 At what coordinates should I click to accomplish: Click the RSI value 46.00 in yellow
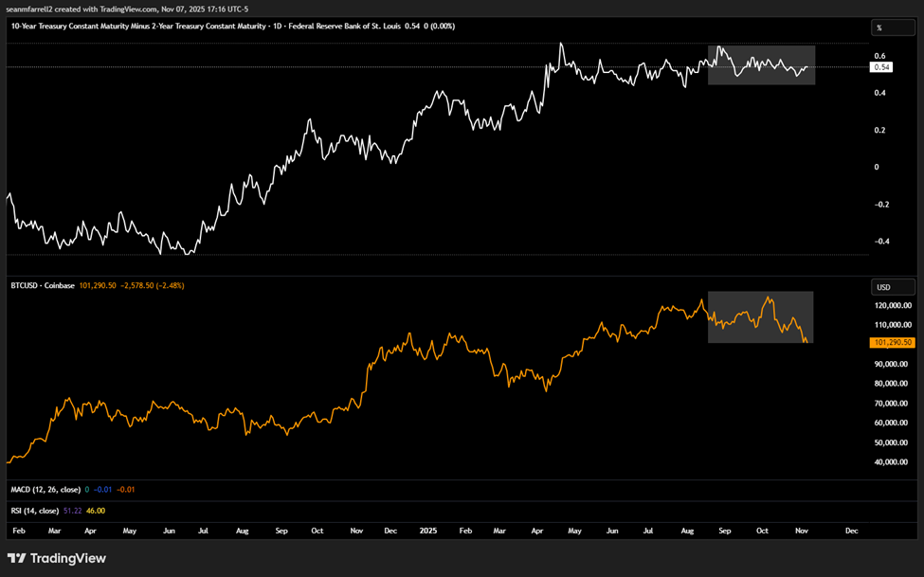click(95, 511)
